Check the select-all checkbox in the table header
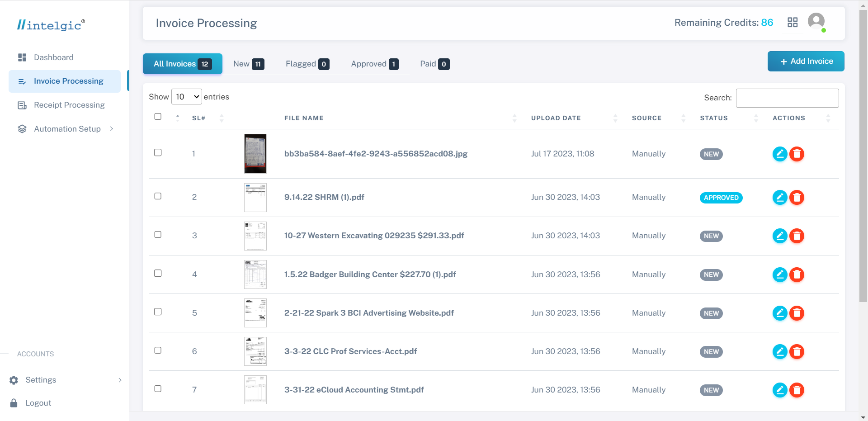Screen dimensions: 868x421 [x=158, y=116]
